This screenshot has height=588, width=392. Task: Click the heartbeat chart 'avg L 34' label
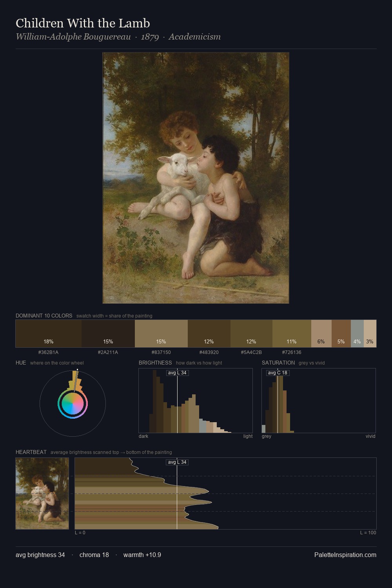(x=177, y=462)
